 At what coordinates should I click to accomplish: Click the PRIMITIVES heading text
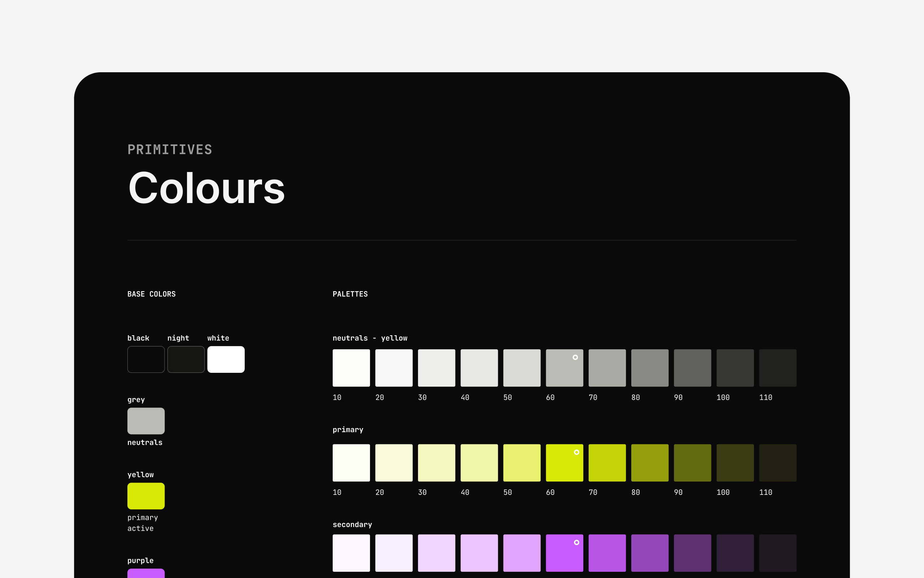[170, 150]
